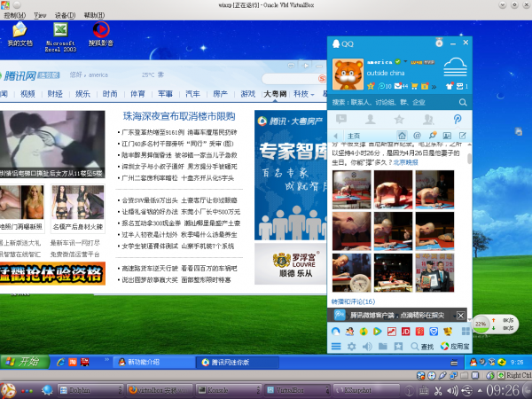
Task: Open Tencent Weibo icon showing 10
Action: click(385, 86)
